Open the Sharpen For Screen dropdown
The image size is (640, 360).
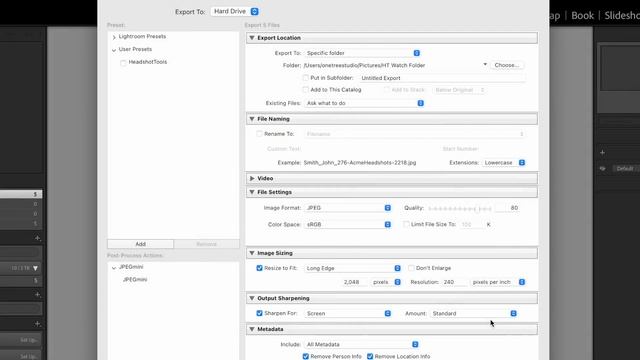348,313
